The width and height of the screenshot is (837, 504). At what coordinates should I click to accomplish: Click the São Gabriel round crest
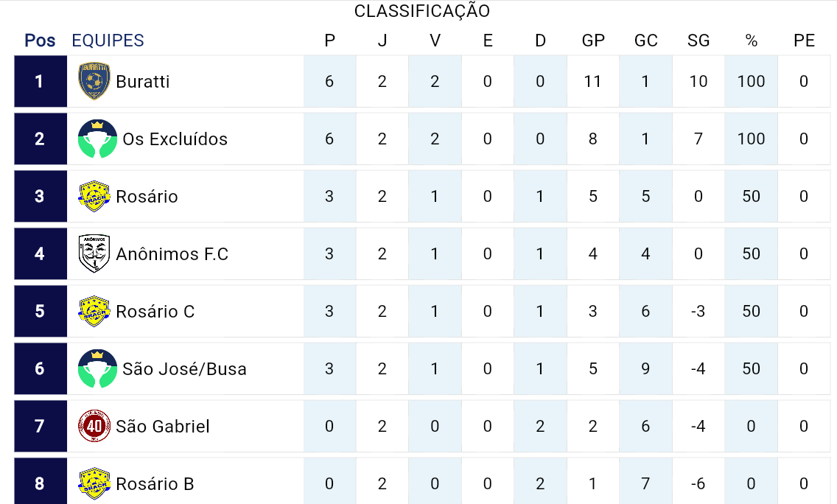94,426
